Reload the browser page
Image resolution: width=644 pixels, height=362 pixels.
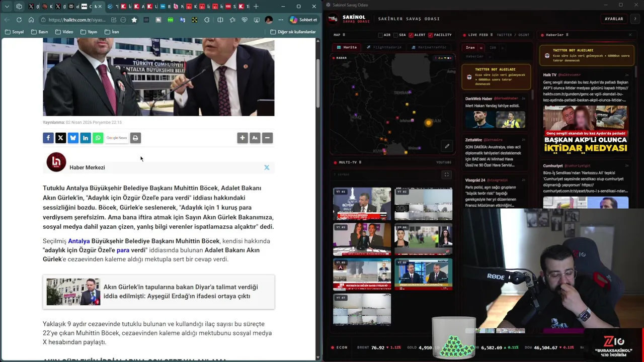(19, 20)
